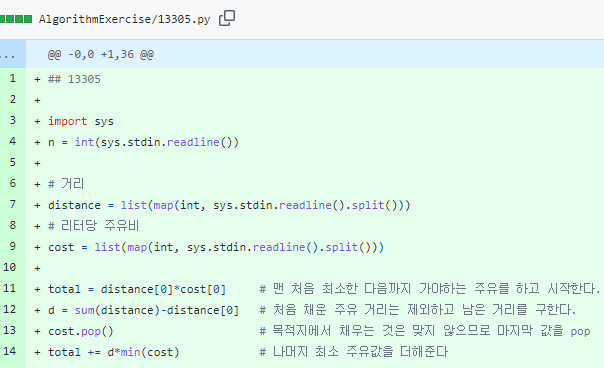This screenshot has width=604, height=368.
Task: Select line number 8
Action: pos(13,225)
